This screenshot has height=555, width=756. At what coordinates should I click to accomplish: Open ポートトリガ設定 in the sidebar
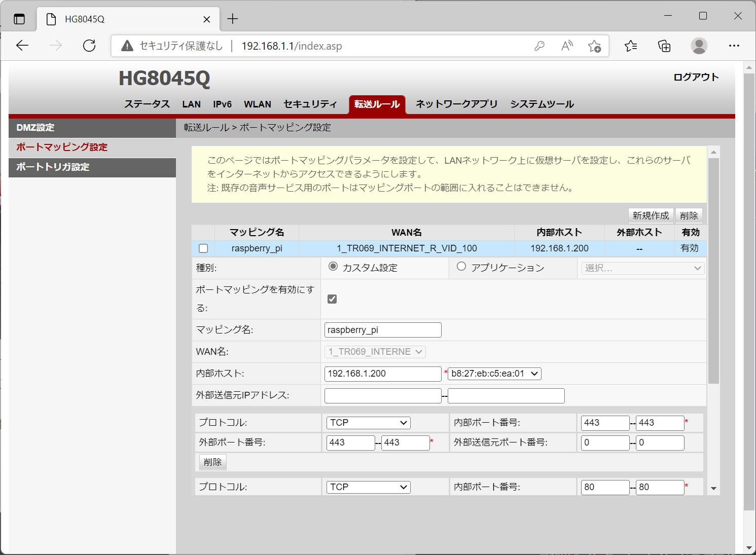click(x=92, y=167)
